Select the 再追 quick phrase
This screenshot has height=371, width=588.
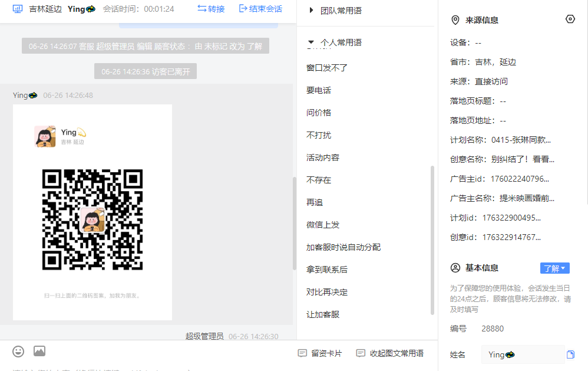[315, 202]
